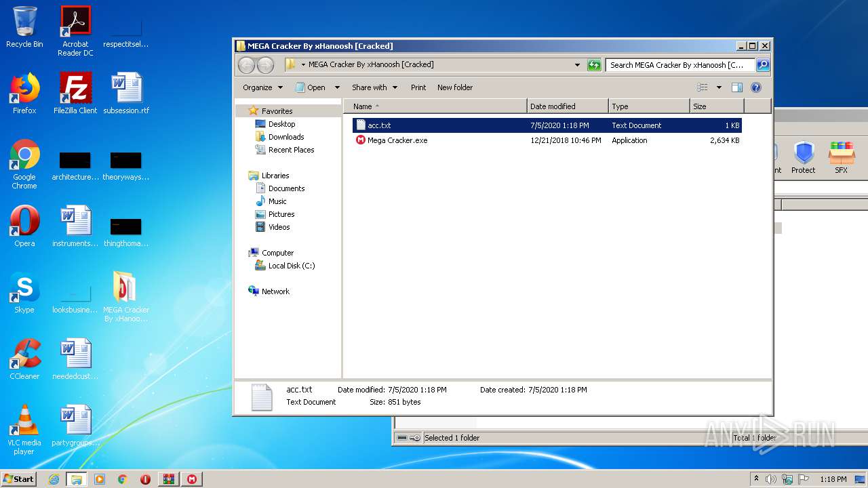
Task: Select CCleaner desktop shortcut
Action: click(x=24, y=359)
